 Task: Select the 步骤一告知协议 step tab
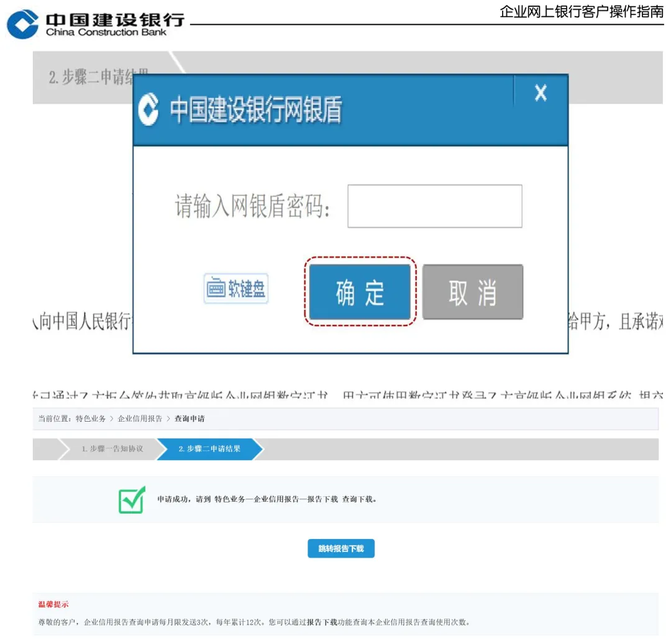click(112, 448)
